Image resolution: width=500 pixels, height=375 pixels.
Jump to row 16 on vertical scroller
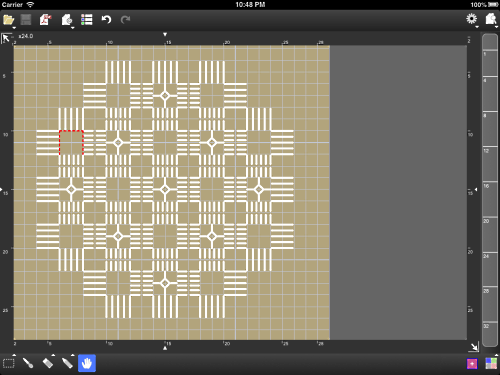pyautogui.click(x=490, y=199)
